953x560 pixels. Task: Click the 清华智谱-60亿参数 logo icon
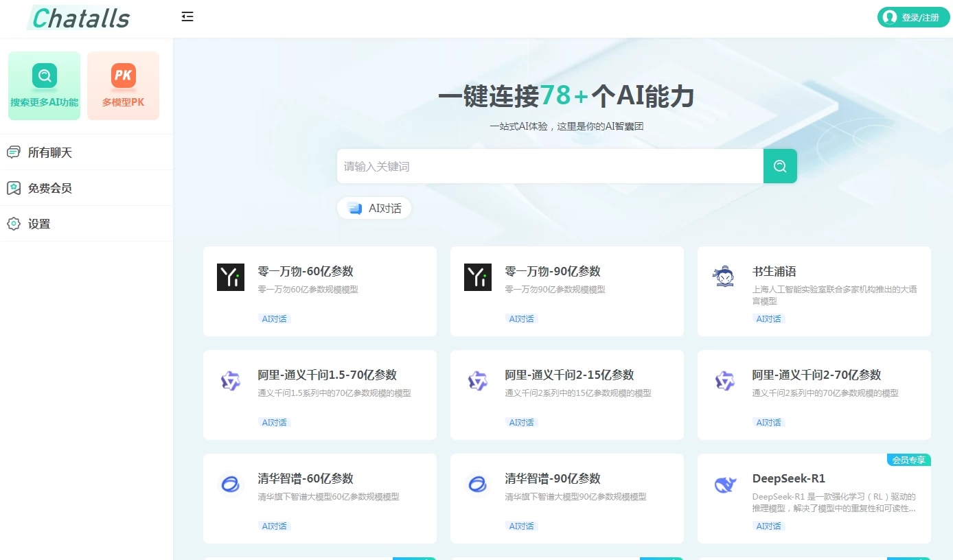pos(231,485)
